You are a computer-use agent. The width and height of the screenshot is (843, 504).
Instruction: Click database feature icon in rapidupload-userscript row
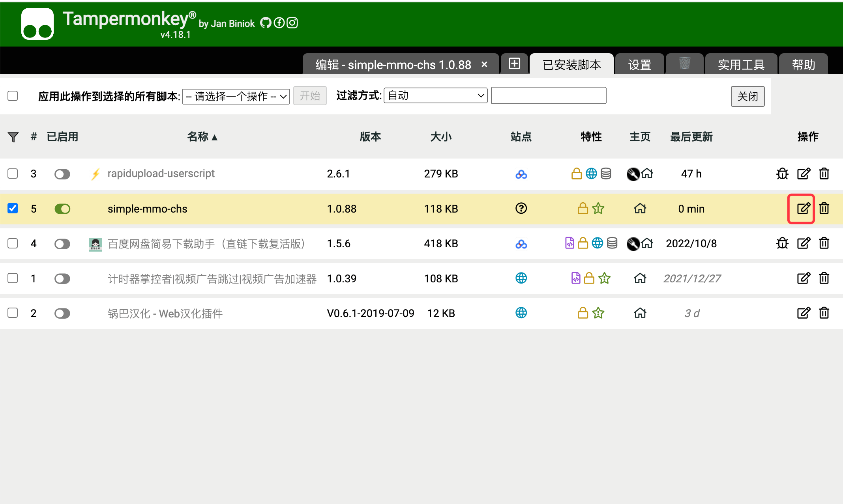tap(606, 174)
